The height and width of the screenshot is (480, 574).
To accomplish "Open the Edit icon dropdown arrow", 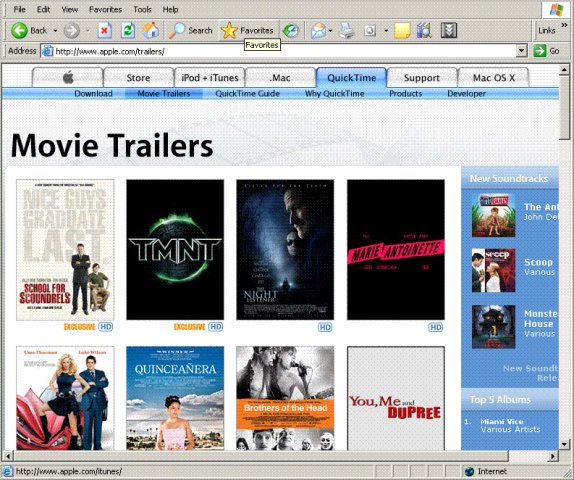I will (386, 31).
